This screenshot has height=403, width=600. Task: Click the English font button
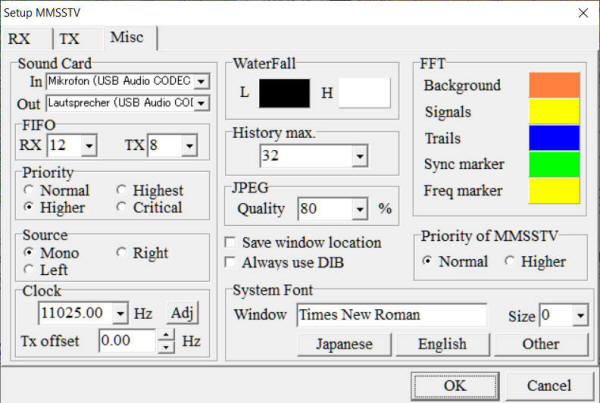(443, 344)
